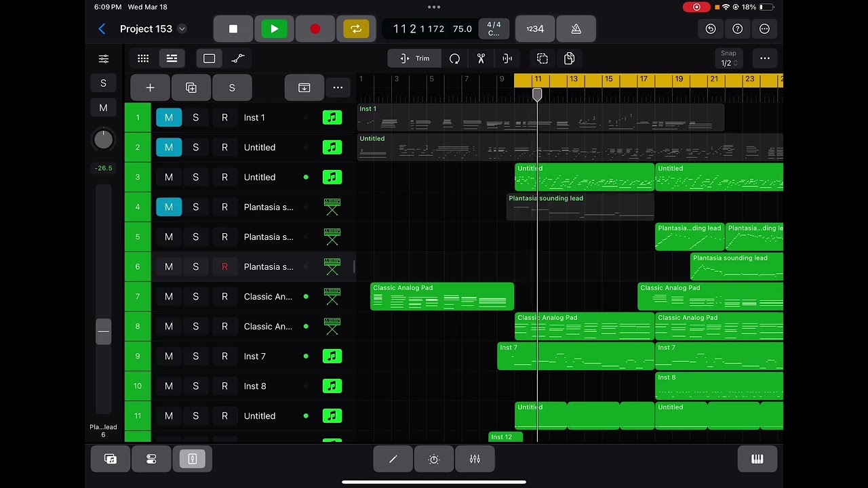Stop playback with the square button
This screenshot has width=868, height=488.
coord(233,28)
